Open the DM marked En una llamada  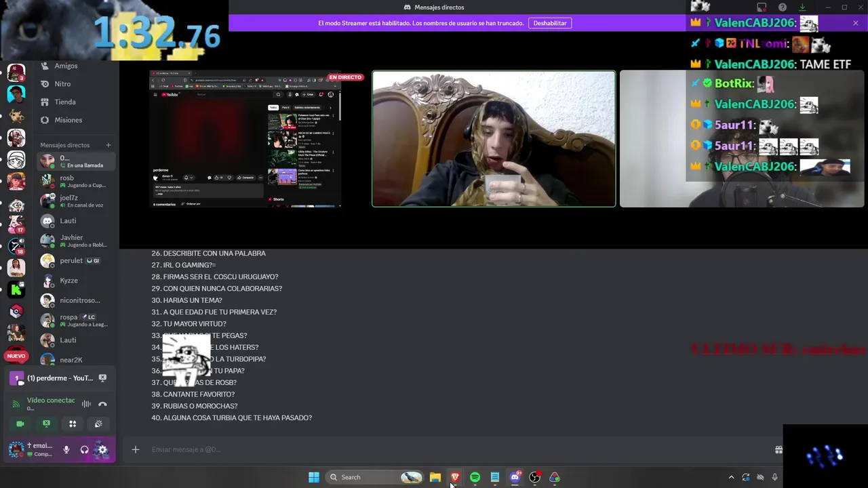(76, 161)
